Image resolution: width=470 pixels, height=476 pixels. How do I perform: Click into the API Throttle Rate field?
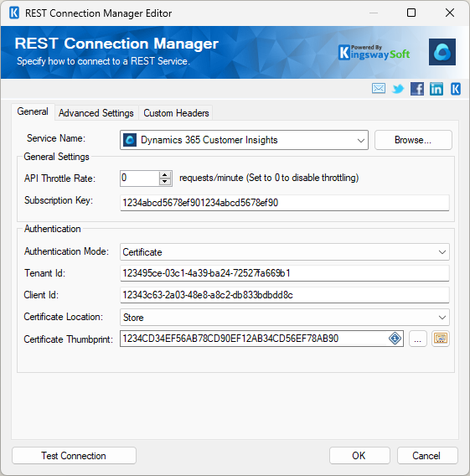140,178
